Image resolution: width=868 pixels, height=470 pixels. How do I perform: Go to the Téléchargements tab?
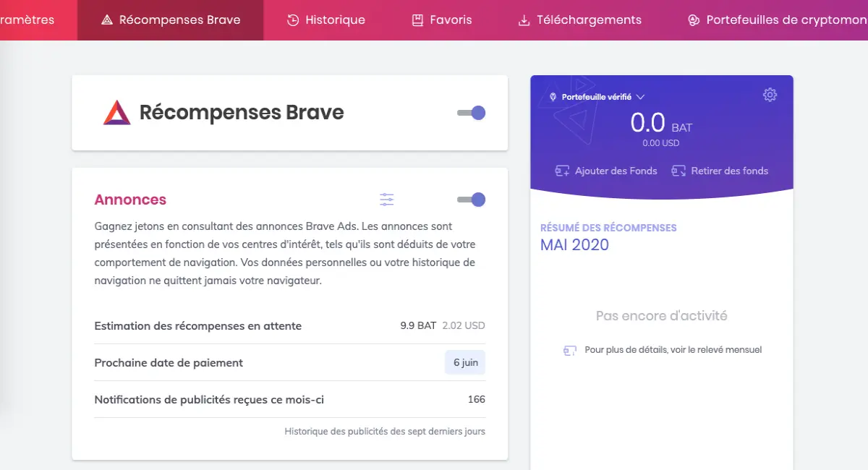[x=579, y=20]
